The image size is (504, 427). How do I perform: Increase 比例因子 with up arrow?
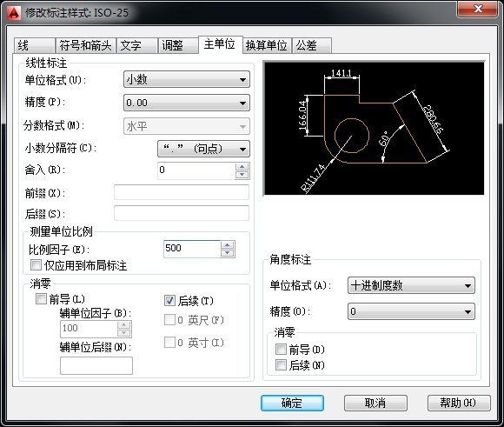click(228, 245)
